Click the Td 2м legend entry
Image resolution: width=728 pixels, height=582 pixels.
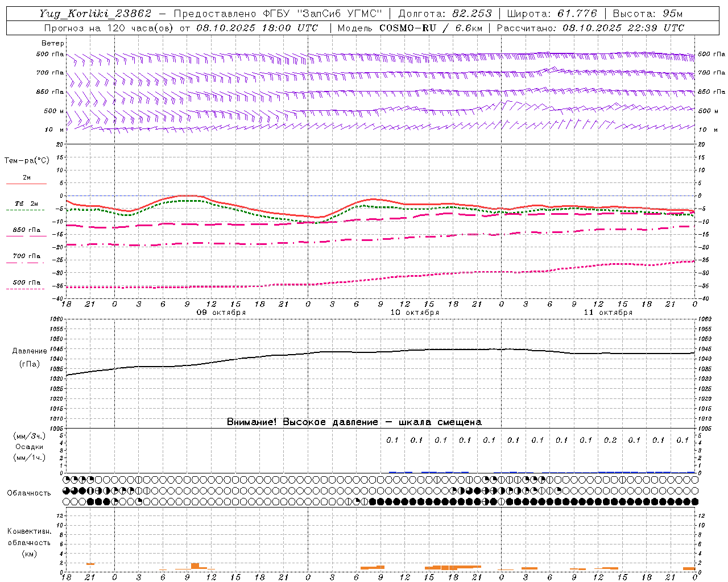[x=26, y=203]
